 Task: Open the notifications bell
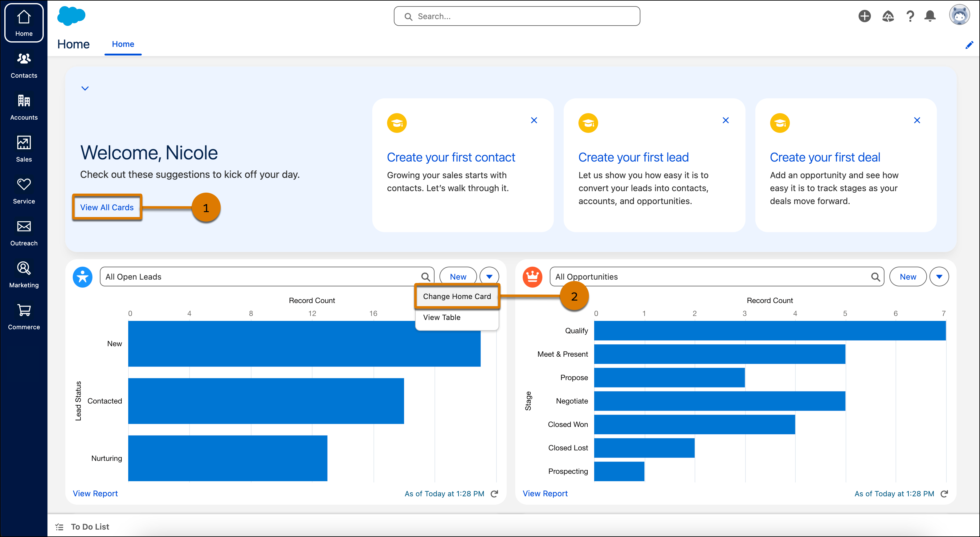930,16
